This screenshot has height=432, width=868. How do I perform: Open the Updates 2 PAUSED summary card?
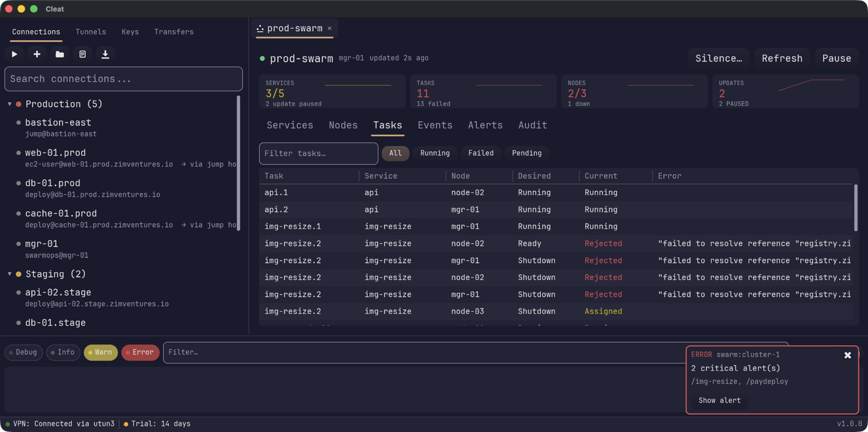click(786, 91)
